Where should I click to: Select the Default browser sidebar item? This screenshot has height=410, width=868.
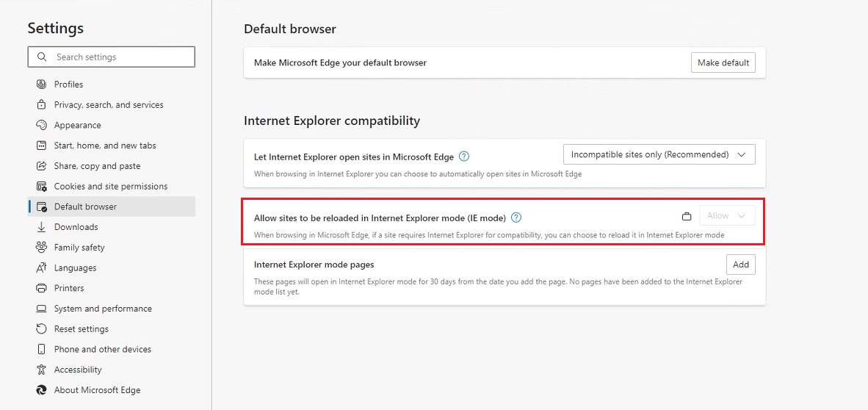pos(112,206)
